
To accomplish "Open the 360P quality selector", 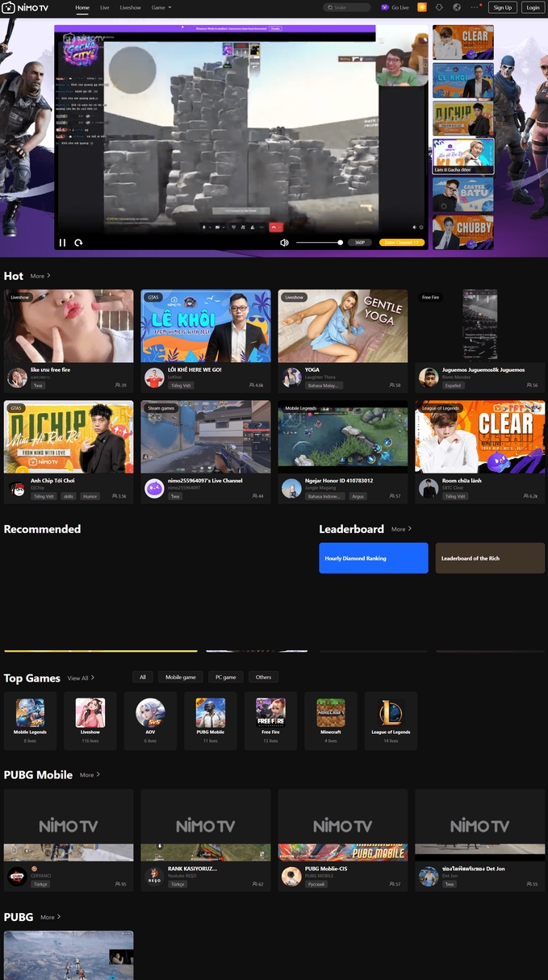I will click(360, 243).
